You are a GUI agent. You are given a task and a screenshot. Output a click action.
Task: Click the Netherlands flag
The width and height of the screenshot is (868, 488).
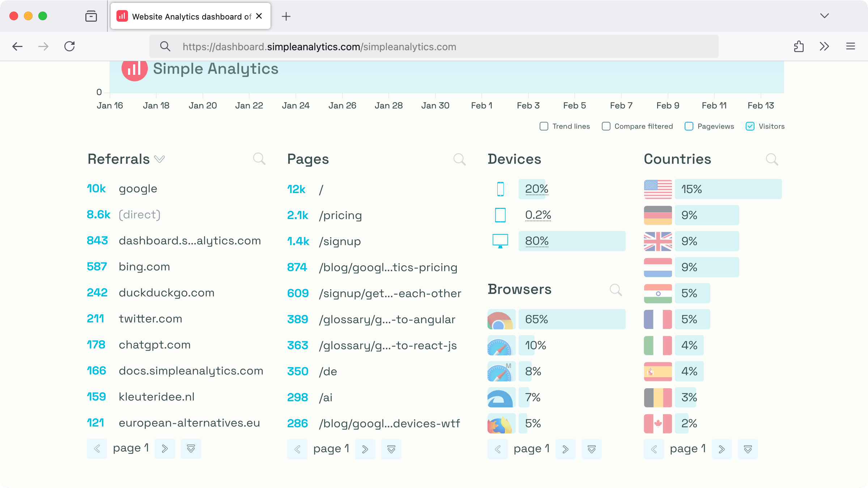pyautogui.click(x=658, y=267)
